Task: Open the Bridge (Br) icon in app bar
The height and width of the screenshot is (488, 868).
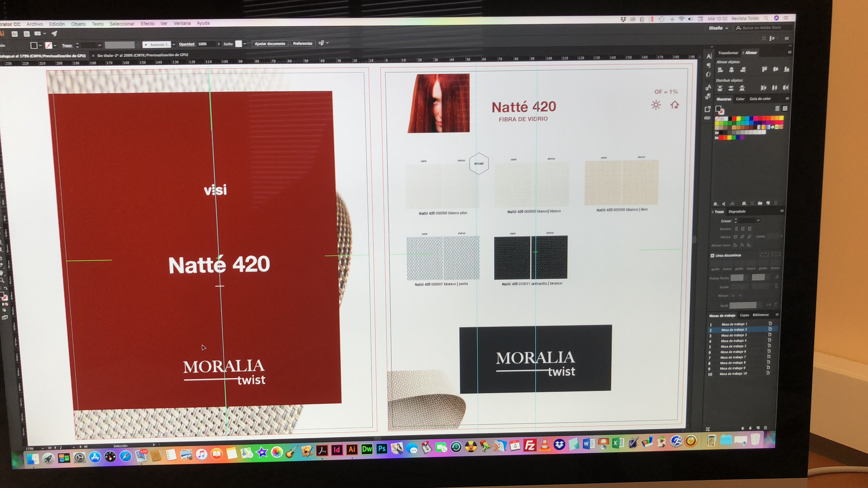Action: point(14,34)
